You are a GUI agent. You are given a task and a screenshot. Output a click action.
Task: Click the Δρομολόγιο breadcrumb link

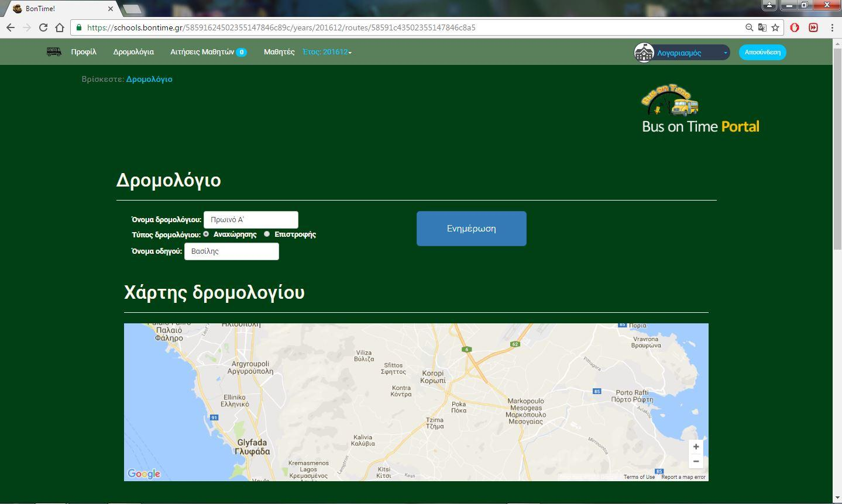point(149,79)
